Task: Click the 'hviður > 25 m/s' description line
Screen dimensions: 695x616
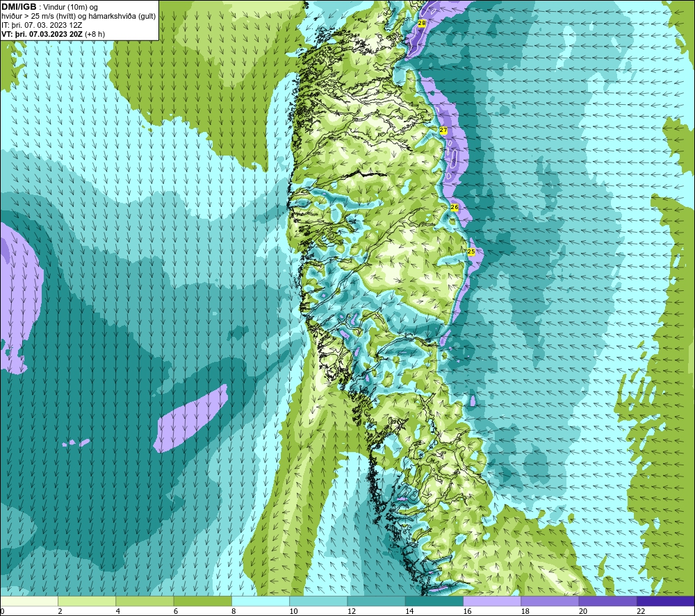Action: [x=79, y=17]
